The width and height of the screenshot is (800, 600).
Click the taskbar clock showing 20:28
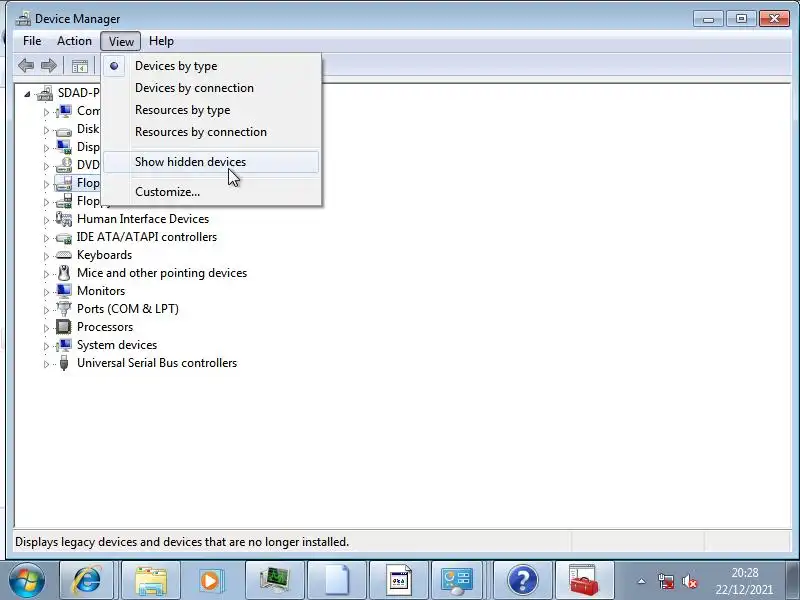[744, 581]
